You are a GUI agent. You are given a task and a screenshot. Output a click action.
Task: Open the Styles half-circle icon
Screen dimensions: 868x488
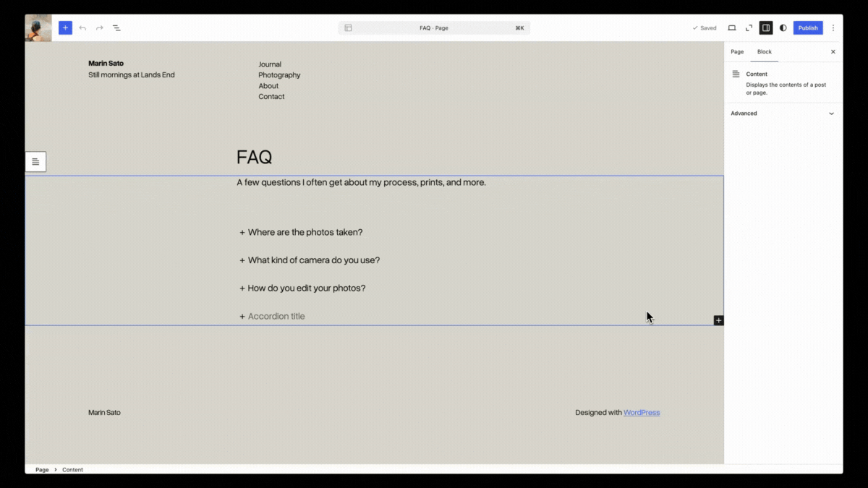(783, 28)
